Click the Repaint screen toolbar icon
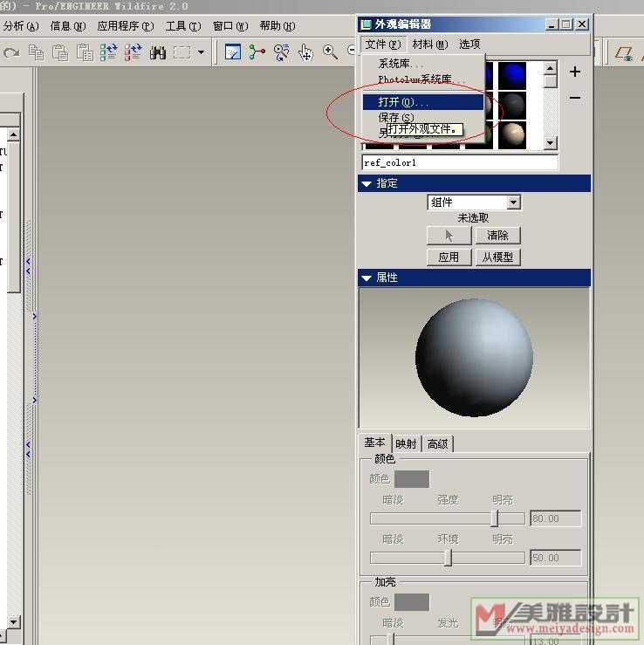Viewport: 644px width, 645px height. (233, 52)
